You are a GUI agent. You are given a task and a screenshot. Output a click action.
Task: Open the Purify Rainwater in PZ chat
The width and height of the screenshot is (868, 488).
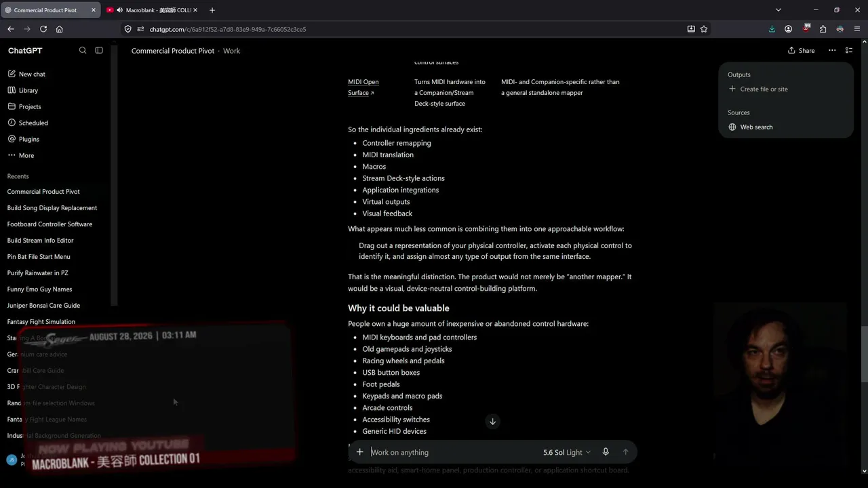[37, 273]
